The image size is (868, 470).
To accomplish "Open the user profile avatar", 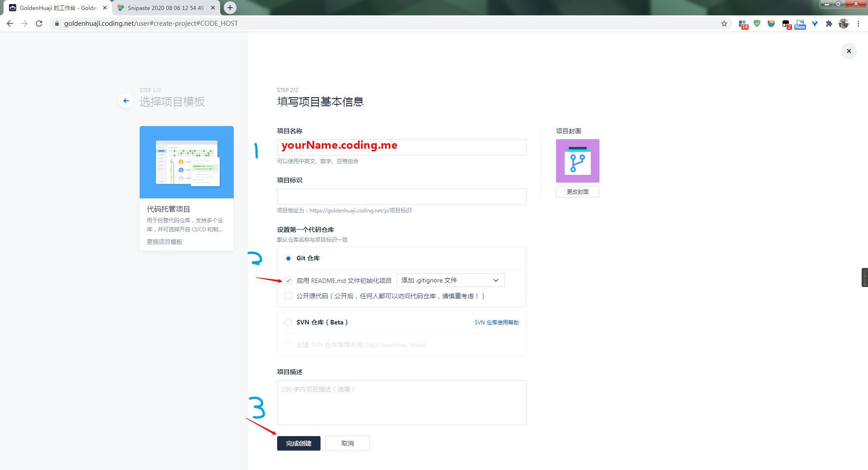I will click(844, 23).
